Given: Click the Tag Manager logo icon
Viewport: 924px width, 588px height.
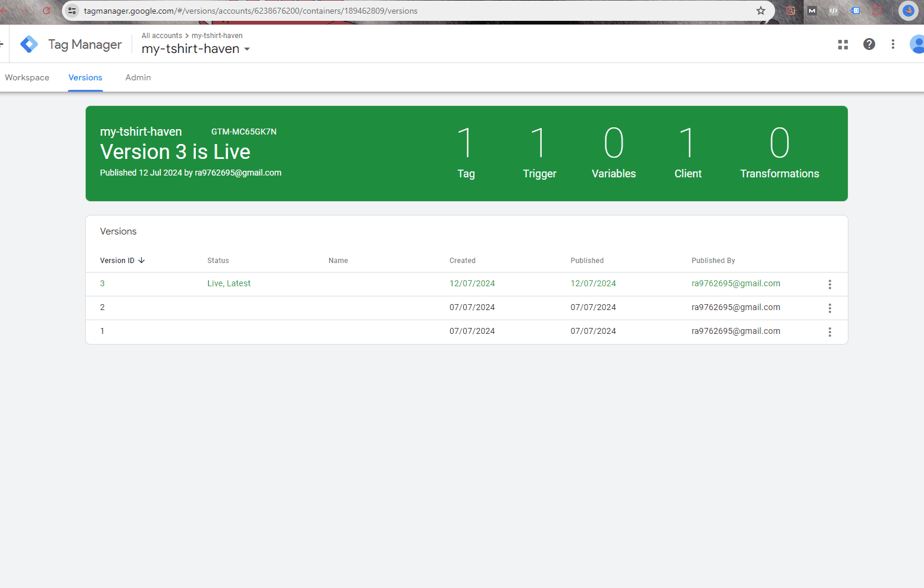Looking at the screenshot, I should (x=29, y=44).
